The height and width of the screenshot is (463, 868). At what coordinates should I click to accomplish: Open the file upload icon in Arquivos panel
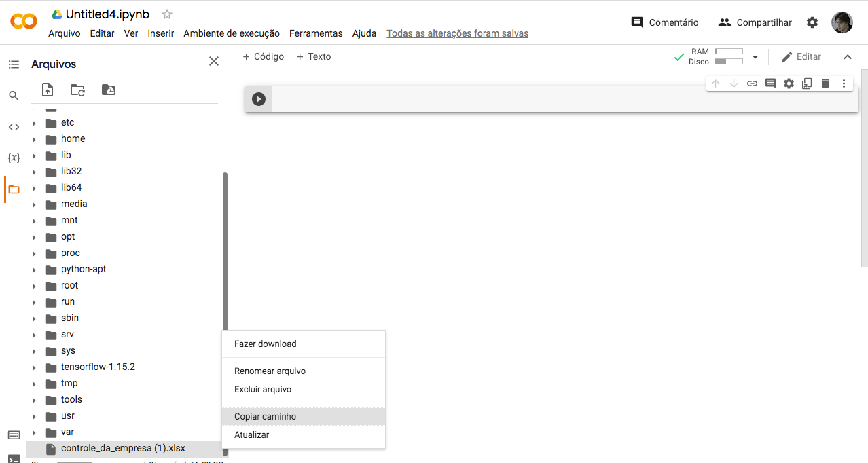click(48, 89)
